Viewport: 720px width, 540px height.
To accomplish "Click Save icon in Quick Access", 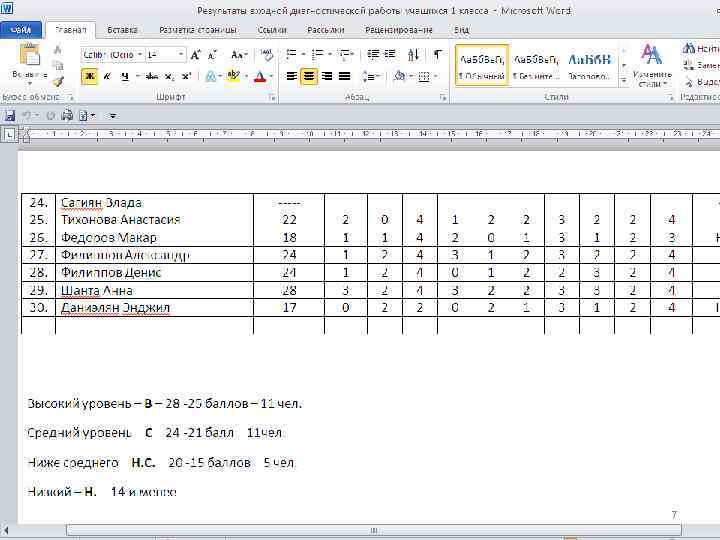I will pos(10,115).
